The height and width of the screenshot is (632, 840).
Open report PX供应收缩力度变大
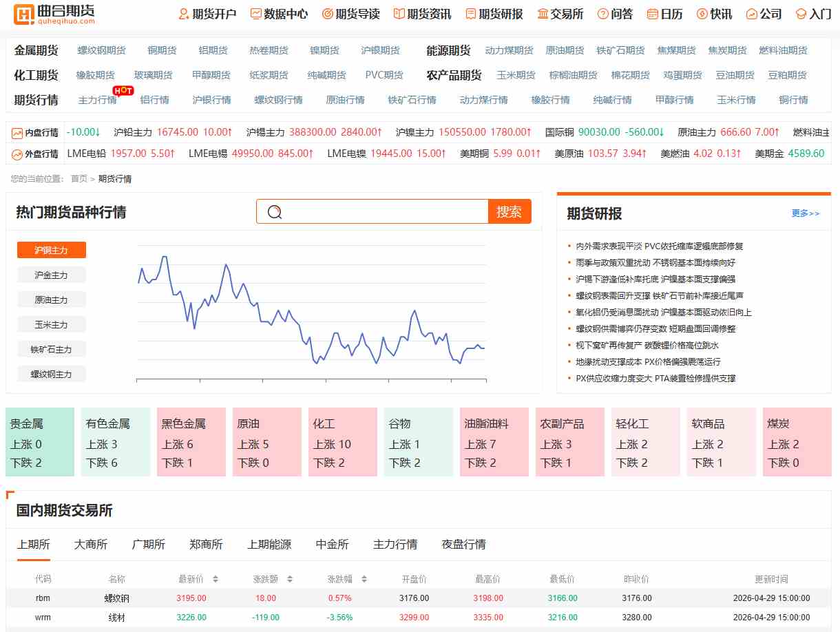[655, 378]
